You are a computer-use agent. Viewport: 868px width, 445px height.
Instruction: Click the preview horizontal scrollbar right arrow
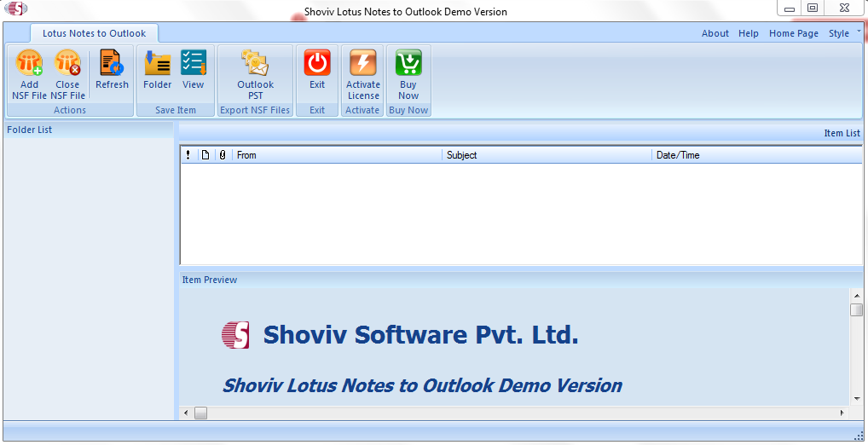pos(842,413)
